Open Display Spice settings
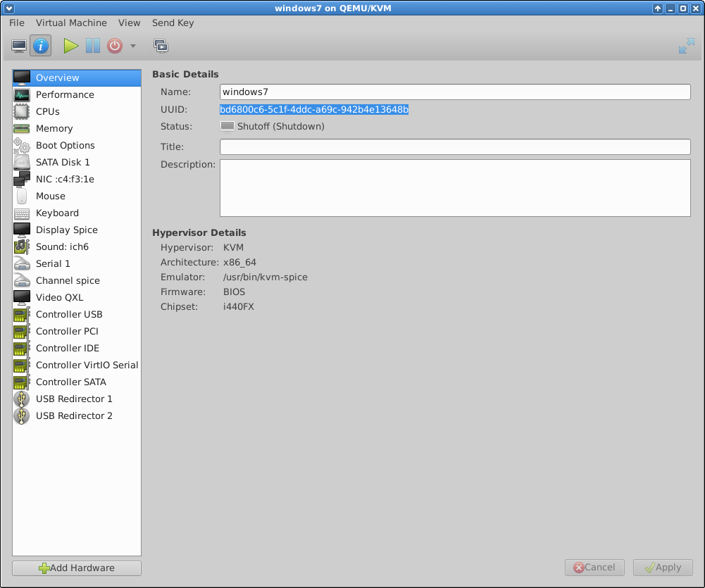 pos(77,230)
